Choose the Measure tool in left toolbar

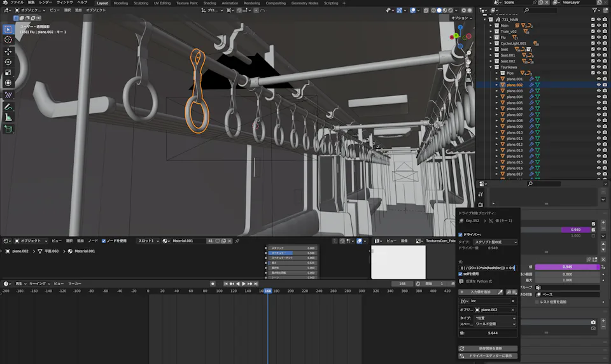[8, 117]
